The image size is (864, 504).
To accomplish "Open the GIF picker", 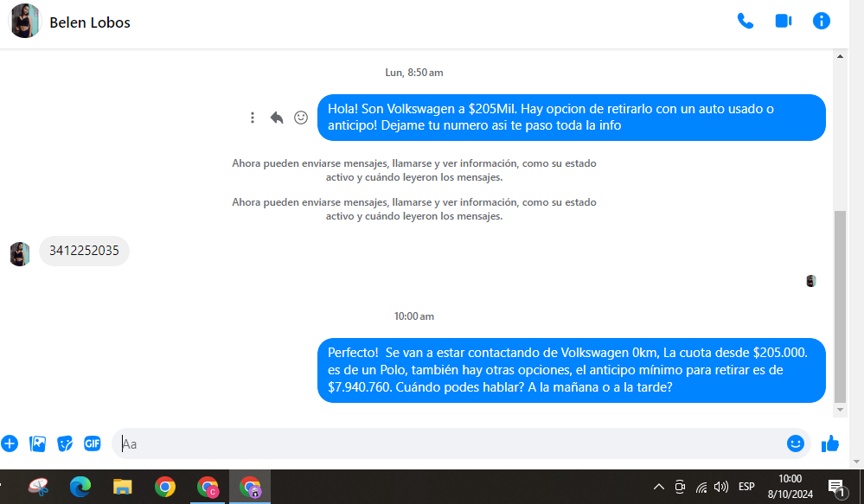I will pos(93,443).
